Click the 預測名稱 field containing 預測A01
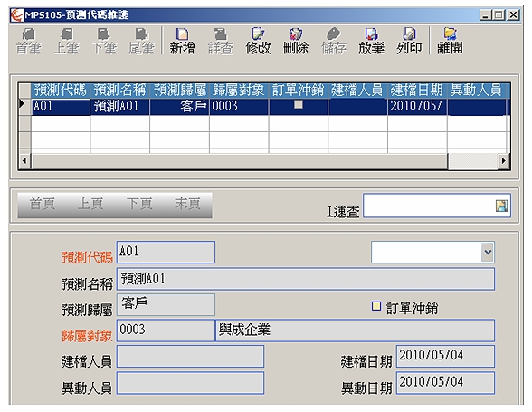The image size is (532, 412). [x=306, y=279]
